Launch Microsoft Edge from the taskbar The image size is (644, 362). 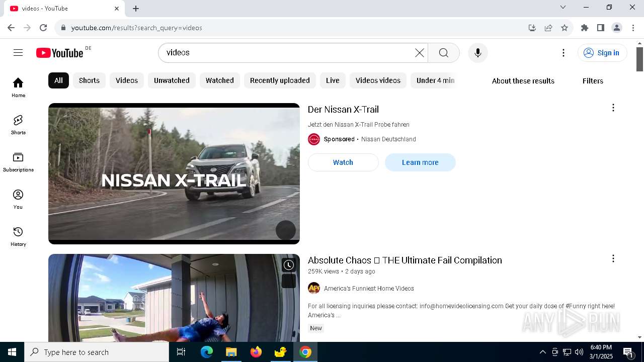click(207, 352)
